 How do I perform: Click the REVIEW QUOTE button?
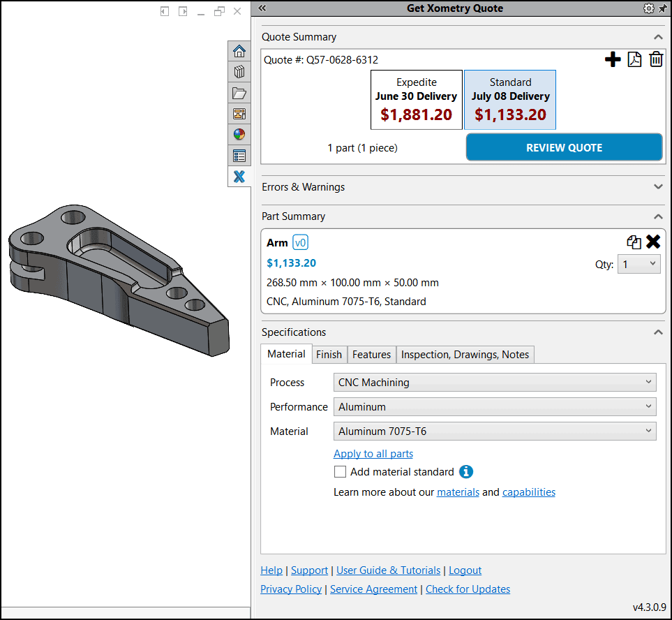pos(564,147)
